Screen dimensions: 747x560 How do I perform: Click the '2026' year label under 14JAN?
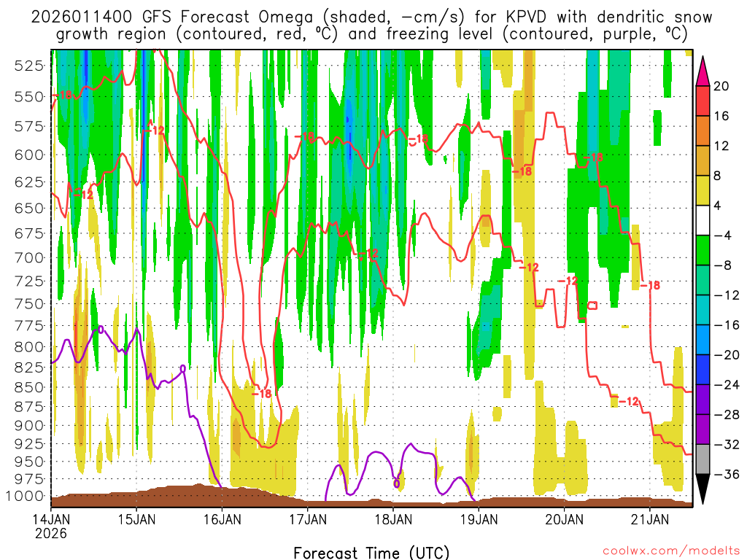[x=51, y=533]
